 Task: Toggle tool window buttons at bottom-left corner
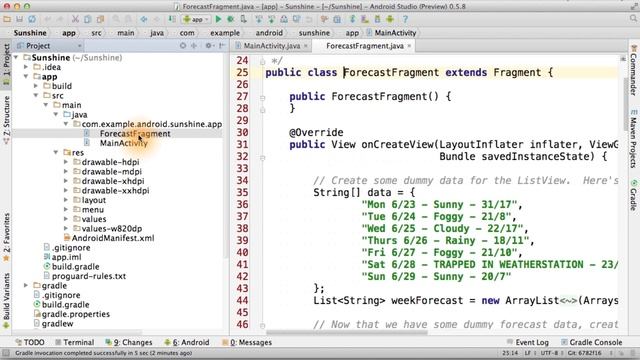(6, 353)
